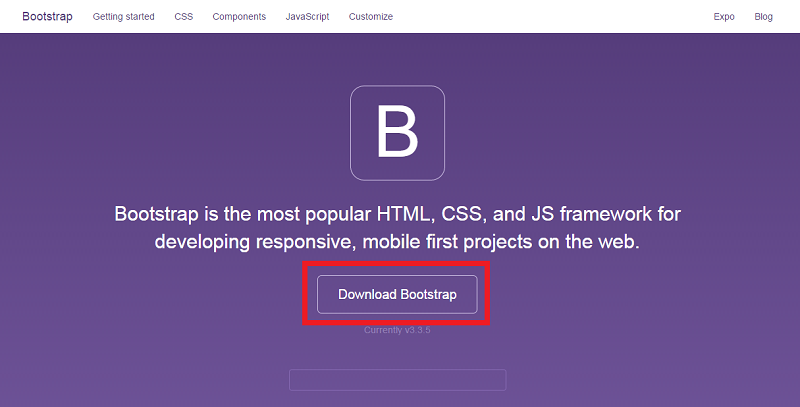Screen dimensions: 800x407
Task: Open the Blog link
Action: coord(764,17)
